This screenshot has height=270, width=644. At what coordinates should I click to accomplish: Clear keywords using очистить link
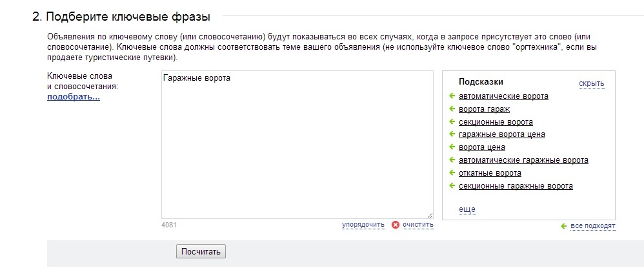[x=418, y=225]
